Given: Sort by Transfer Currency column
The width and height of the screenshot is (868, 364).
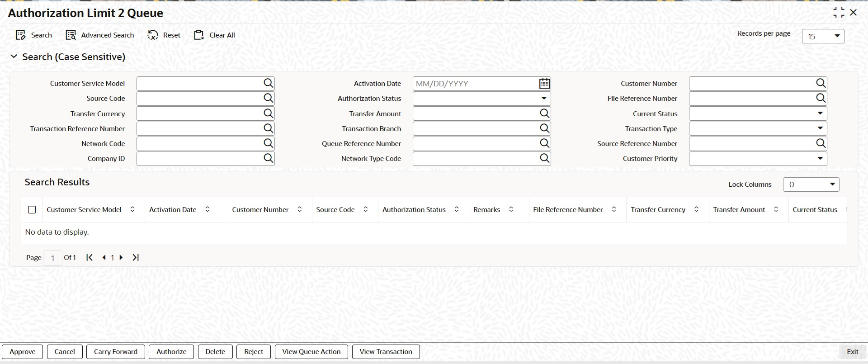Looking at the screenshot, I should click(x=697, y=209).
